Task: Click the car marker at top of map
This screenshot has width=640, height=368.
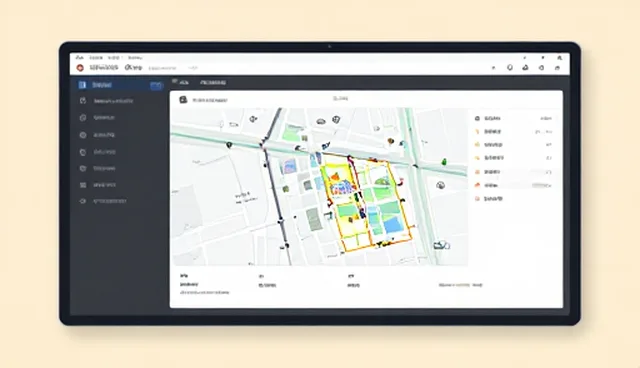Action: [321, 121]
